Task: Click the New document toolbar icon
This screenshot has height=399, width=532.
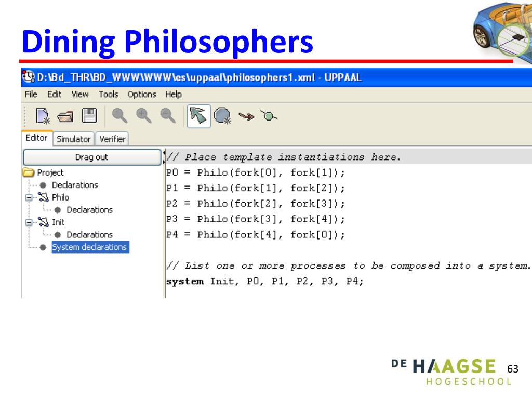Action: 43,116
